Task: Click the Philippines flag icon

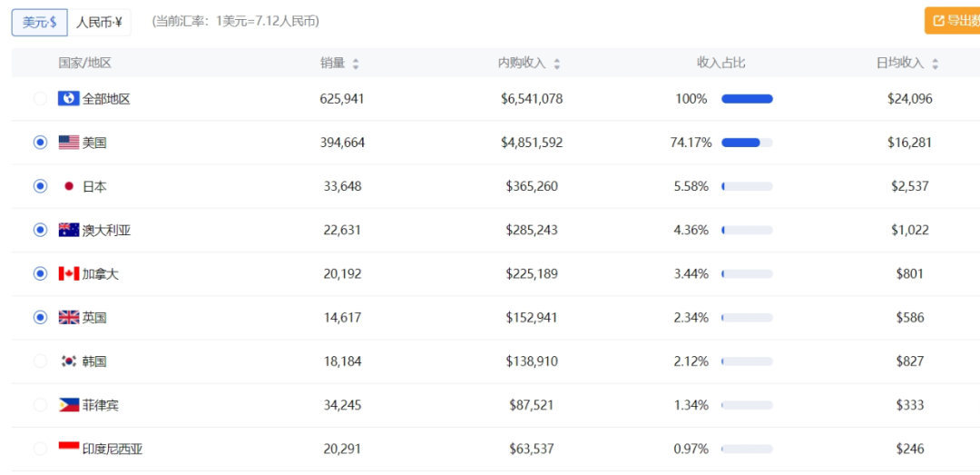Action: 69,405
